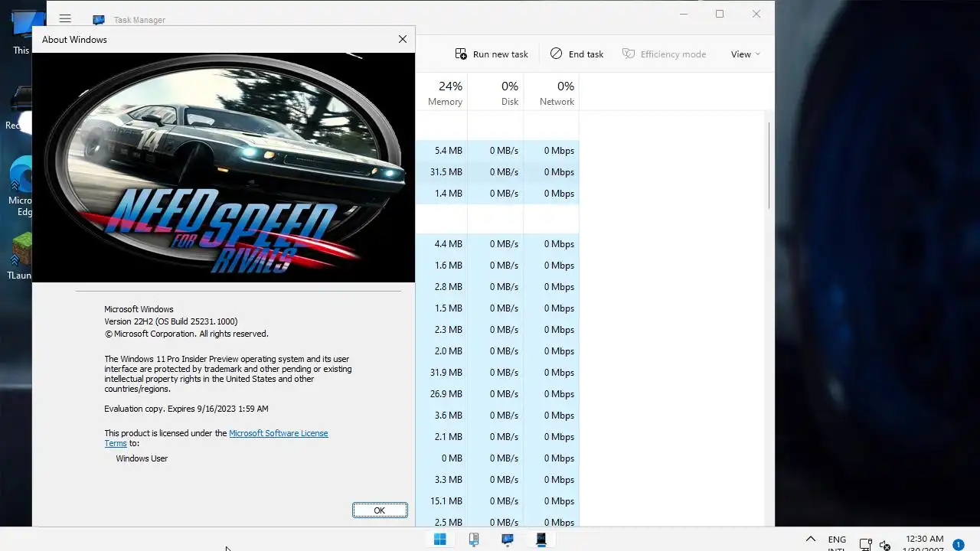Image resolution: width=980 pixels, height=551 pixels.
Task: Open the notification badge showing 1
Action: (x=958, y=545)
